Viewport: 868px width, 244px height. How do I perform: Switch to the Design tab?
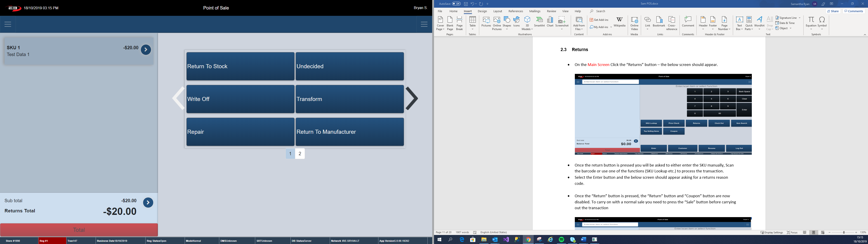pyautogui.click(x=482, y=11)
